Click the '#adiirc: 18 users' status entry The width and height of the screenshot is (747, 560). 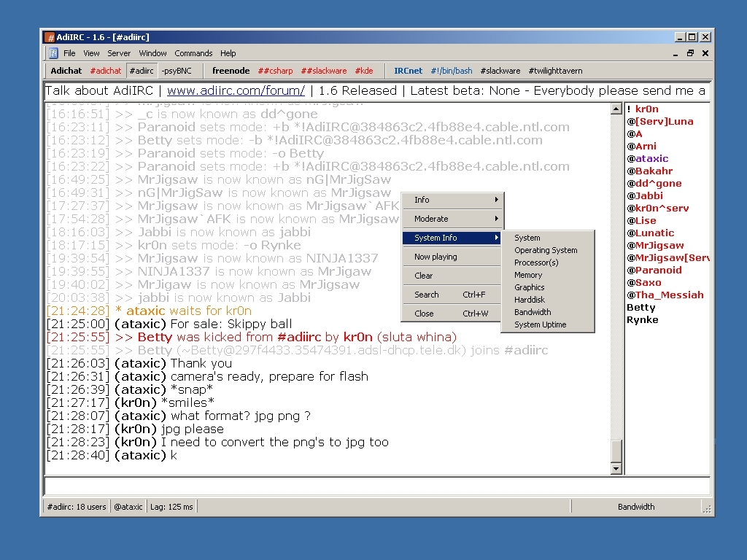pos(76,507)
